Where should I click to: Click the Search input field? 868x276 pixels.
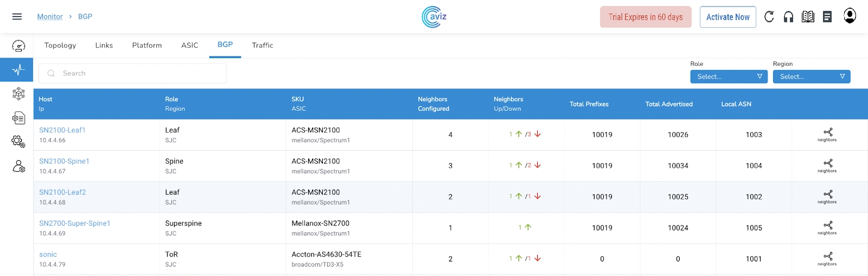(x=133, y=73)
